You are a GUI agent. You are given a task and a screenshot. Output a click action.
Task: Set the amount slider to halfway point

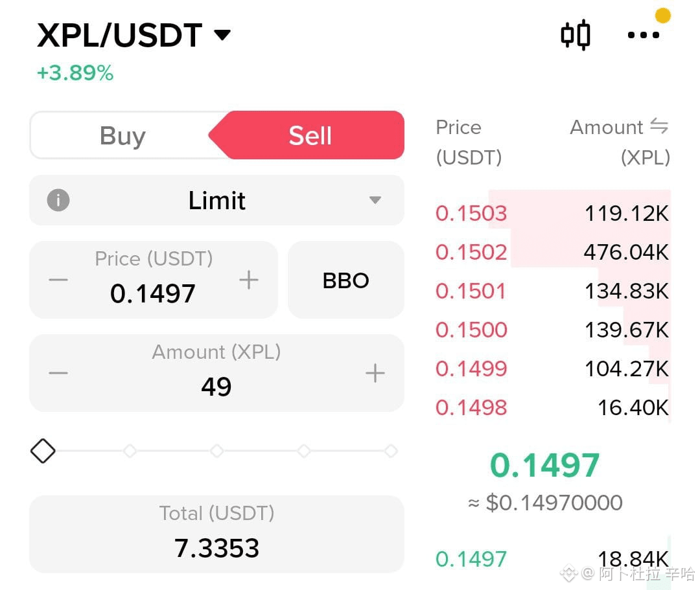point(217,451)
